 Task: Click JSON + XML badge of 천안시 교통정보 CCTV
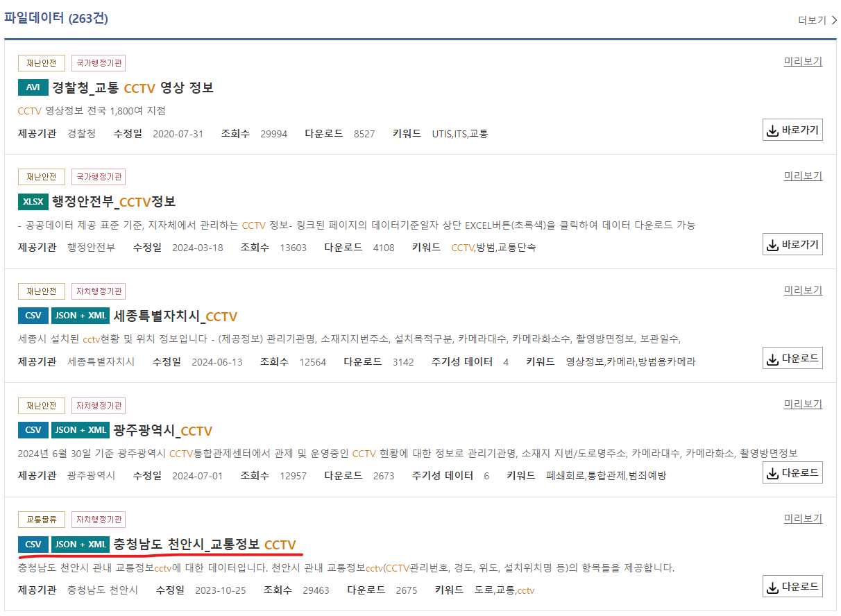click(x=80, y=545)
